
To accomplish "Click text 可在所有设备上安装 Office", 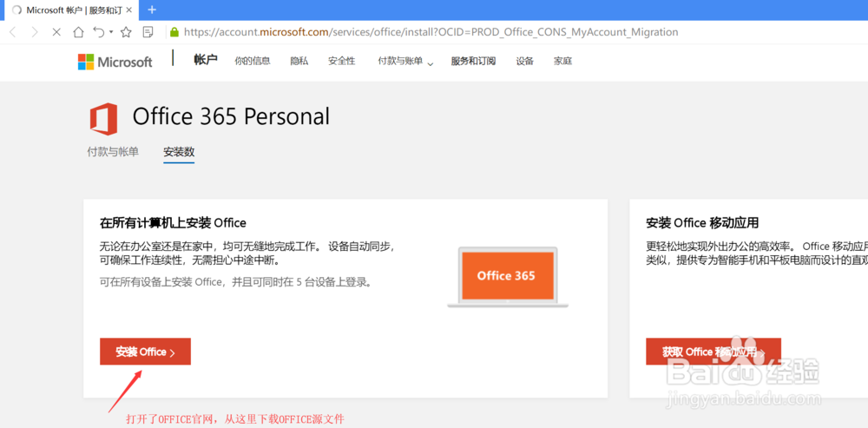I will 161,282.
